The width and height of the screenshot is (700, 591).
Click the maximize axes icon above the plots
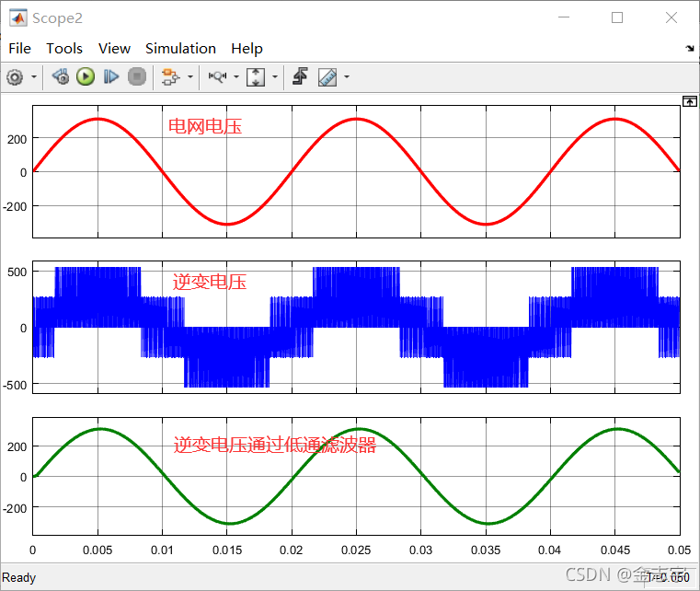[689, 101]
